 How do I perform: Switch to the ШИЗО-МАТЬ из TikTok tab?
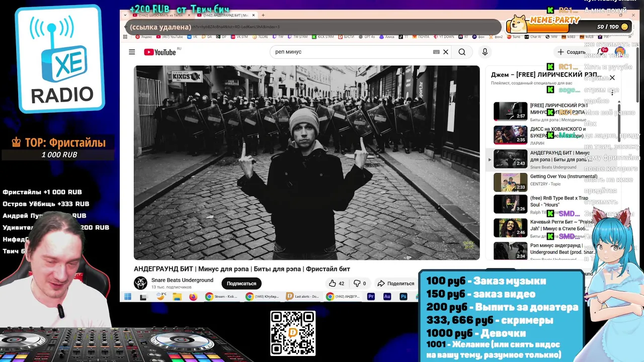coord(161,15)
